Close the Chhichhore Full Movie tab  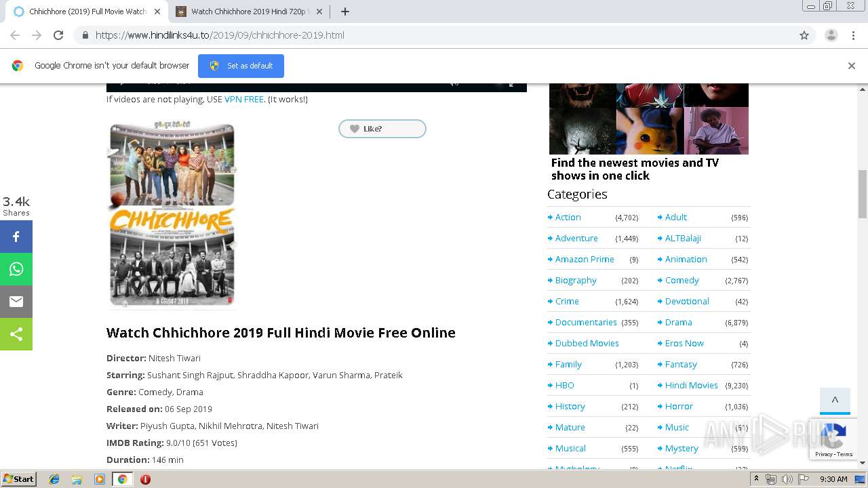coord(157,12)
